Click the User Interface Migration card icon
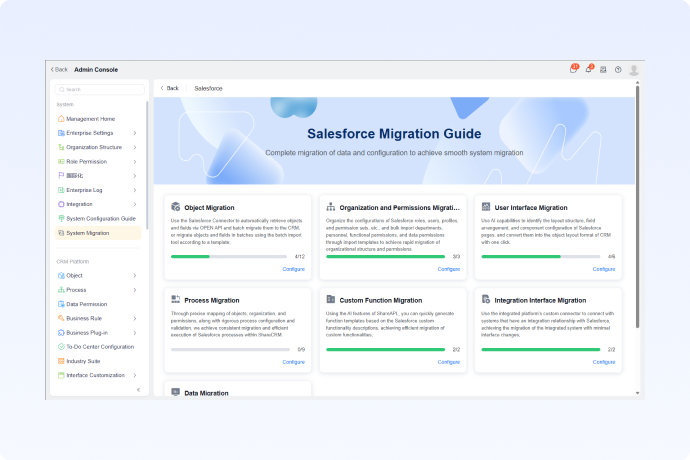Screen dimensions: 690x460 click(x=486, y=207)
